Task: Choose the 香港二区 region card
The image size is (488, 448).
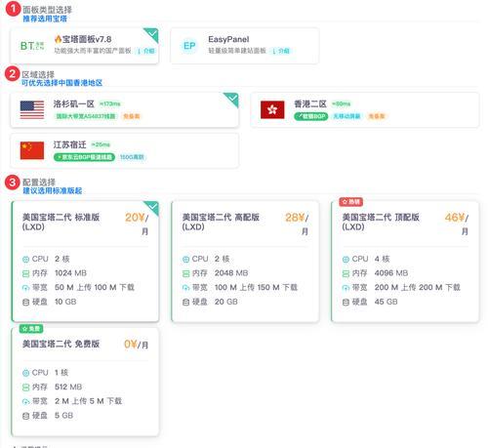Action: coord(365,110)
